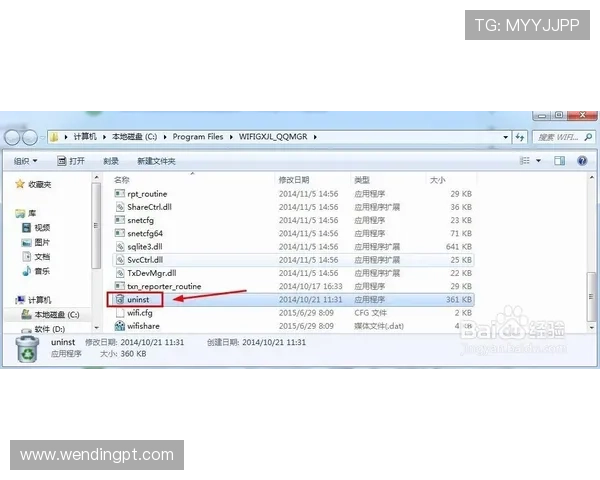Expand the arrow after Program Files breadcrumb
Screen dimensions: 600x480
231,137
